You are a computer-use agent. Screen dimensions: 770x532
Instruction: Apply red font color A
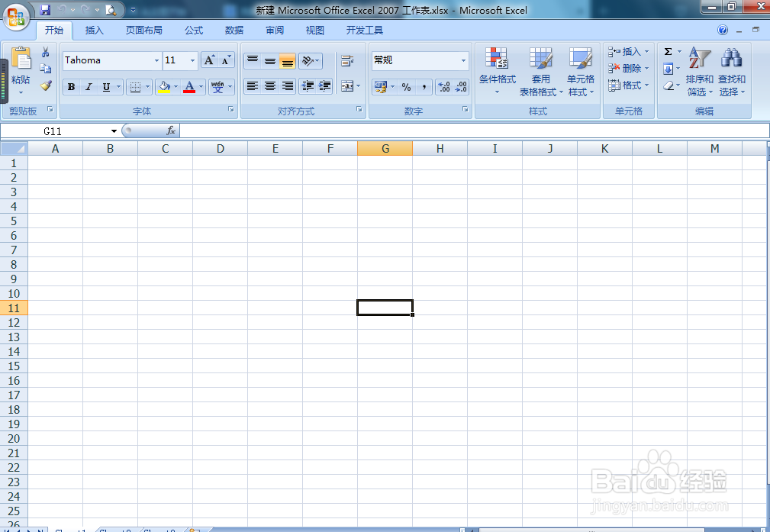(189, 87)
